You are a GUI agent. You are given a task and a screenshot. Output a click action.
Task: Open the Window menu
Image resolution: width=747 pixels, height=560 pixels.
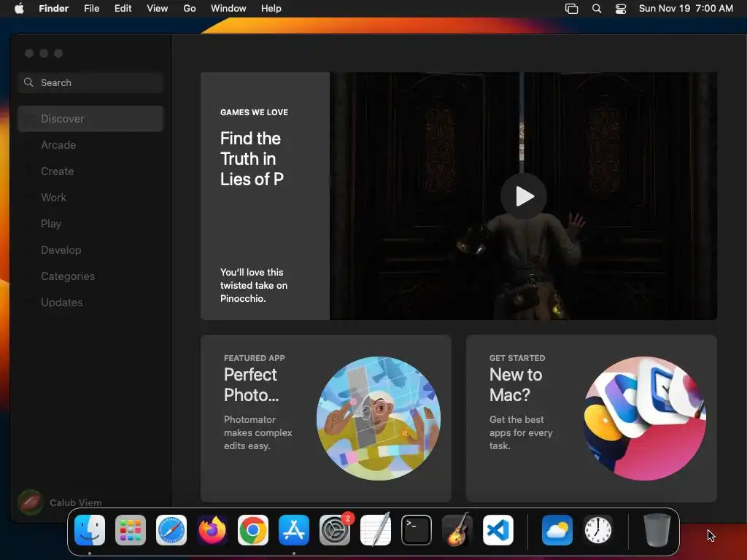(x=228, y=9)
